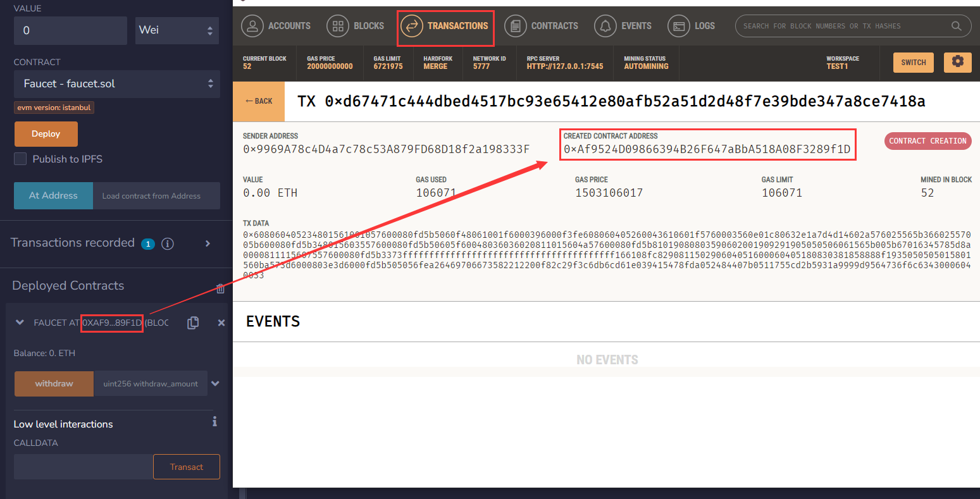
Task: Click the search magnifier icon
Action: 956,26
